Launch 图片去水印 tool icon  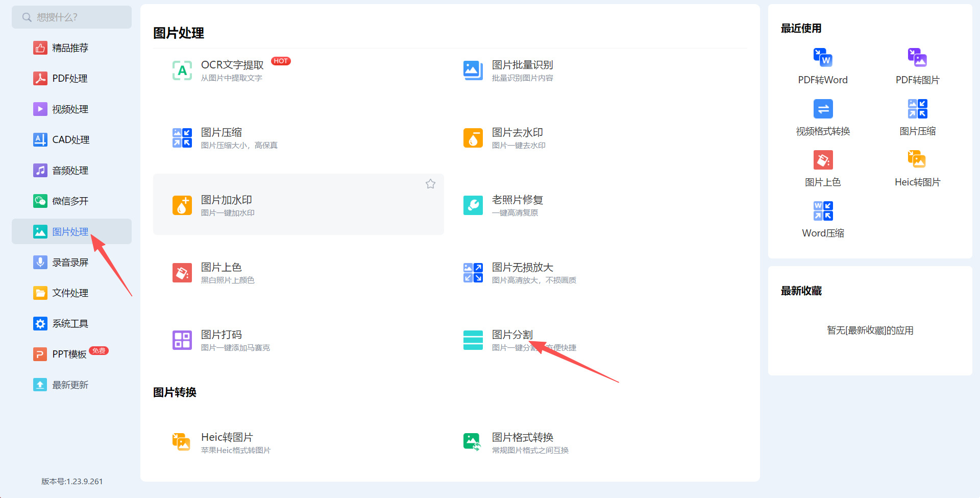(x=473, y=138)
